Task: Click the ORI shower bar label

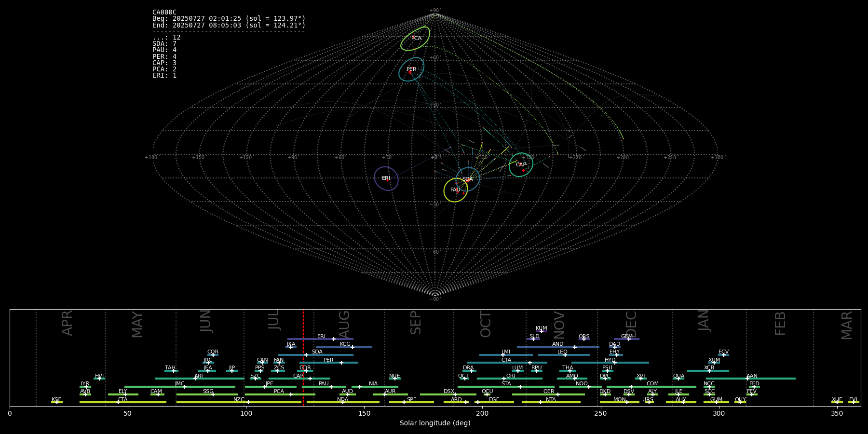Action: tap(511, 376)
